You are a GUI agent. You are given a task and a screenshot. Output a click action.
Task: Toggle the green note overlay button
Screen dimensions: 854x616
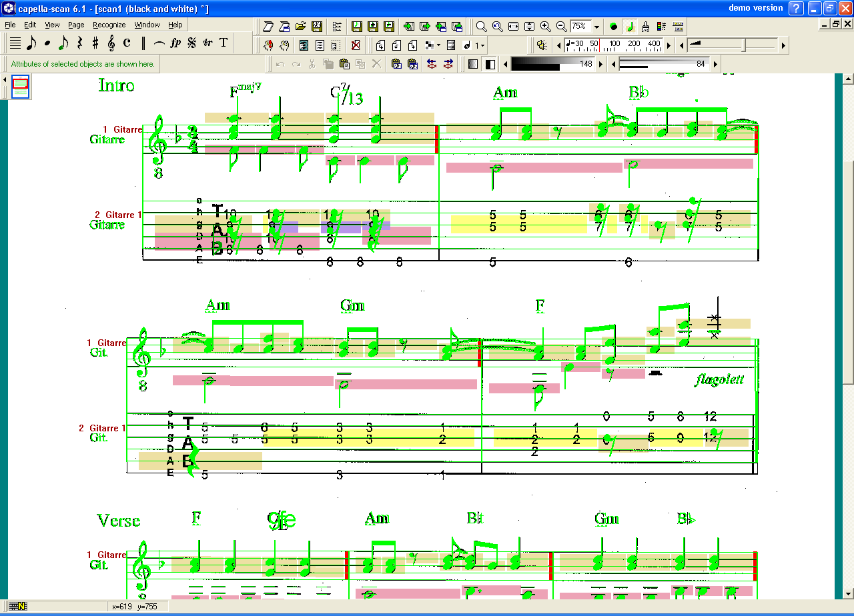tap(629, 27)
